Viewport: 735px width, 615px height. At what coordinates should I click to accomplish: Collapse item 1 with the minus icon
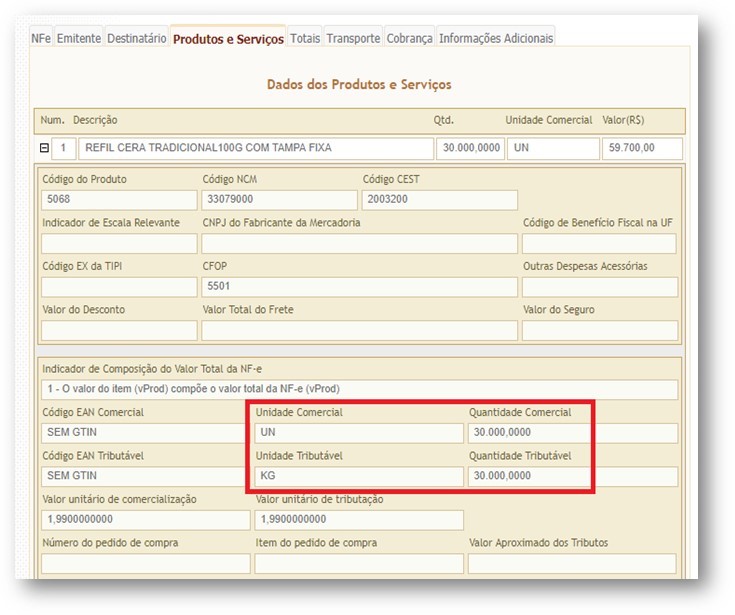pyautogui.click(x=44, y=148)
